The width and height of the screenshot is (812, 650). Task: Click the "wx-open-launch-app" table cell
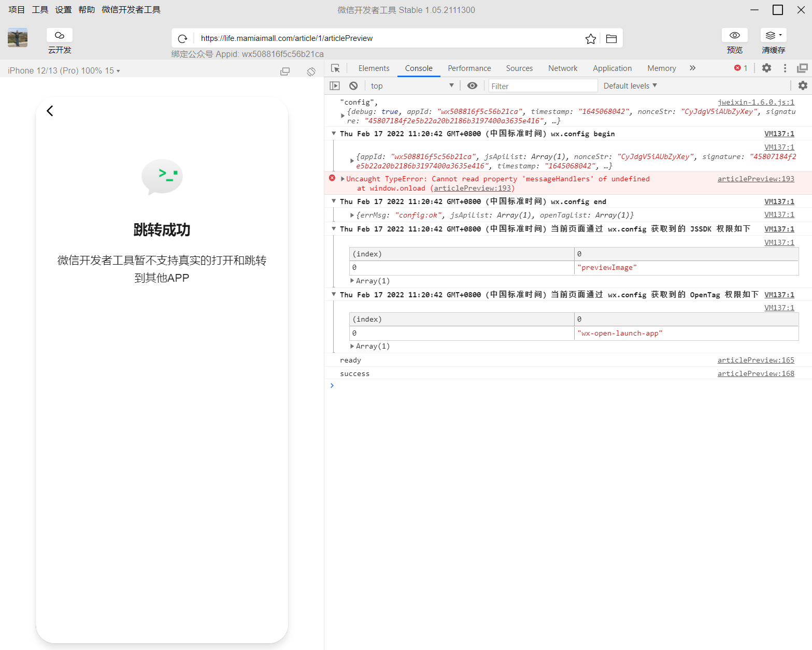pyautogui.click(x=686, y=333)
